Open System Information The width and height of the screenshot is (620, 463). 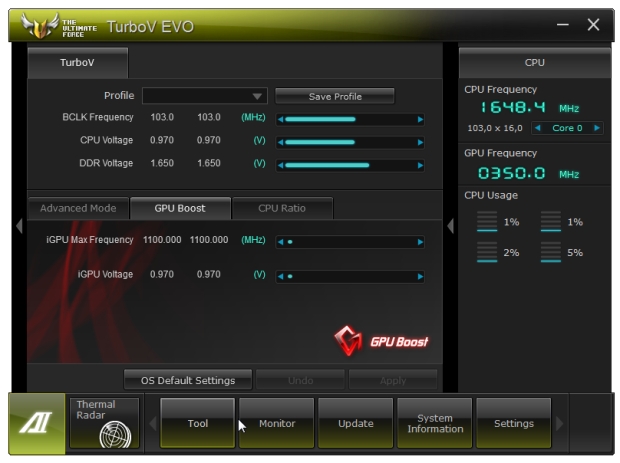[435, 423]
